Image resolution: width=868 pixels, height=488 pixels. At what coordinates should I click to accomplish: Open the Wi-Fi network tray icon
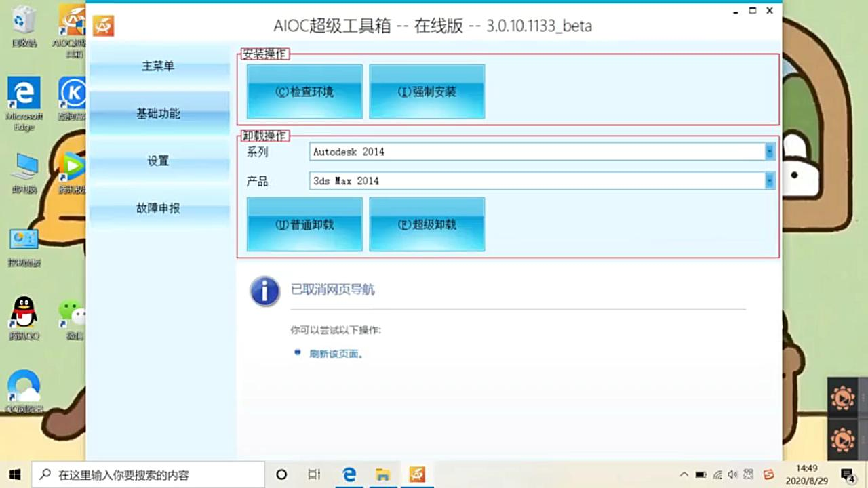717,474
